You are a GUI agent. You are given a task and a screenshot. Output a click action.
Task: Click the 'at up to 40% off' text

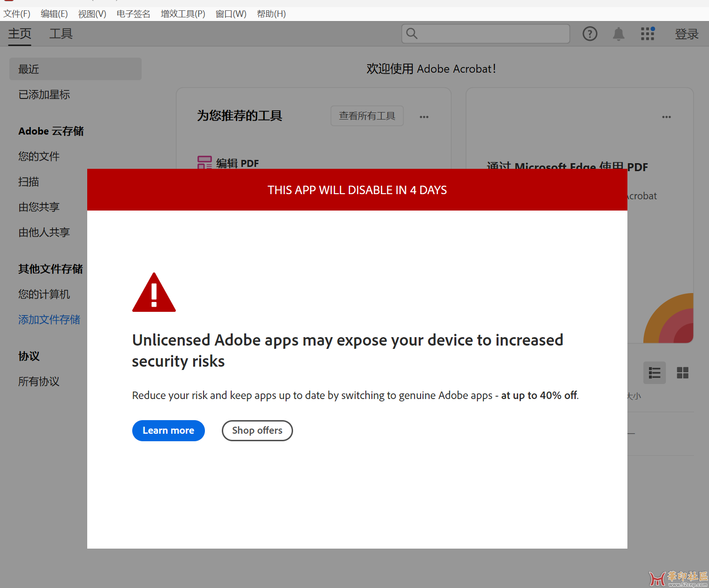point(539,395)
